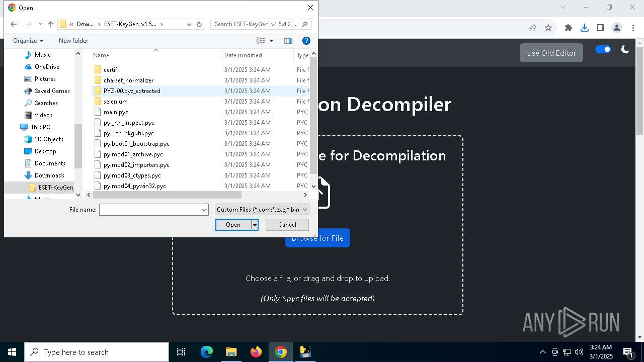This screenshot has height=362, width=644.
Task: Open Chrome three-dot menu
Action: tap(633, 28)
